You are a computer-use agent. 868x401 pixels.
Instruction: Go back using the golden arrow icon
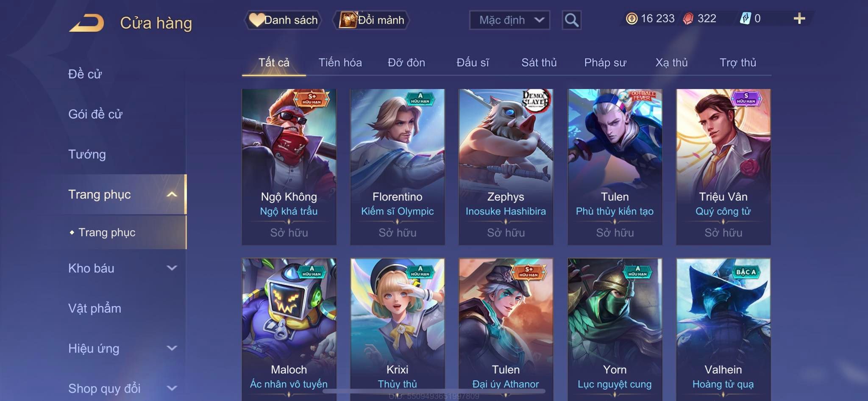point(87,23)
